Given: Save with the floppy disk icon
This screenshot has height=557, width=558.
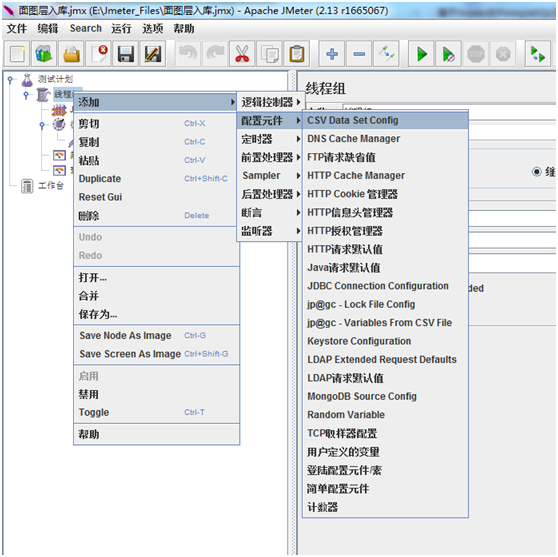Looking at the screenshot, I should [x=126, y=54].
